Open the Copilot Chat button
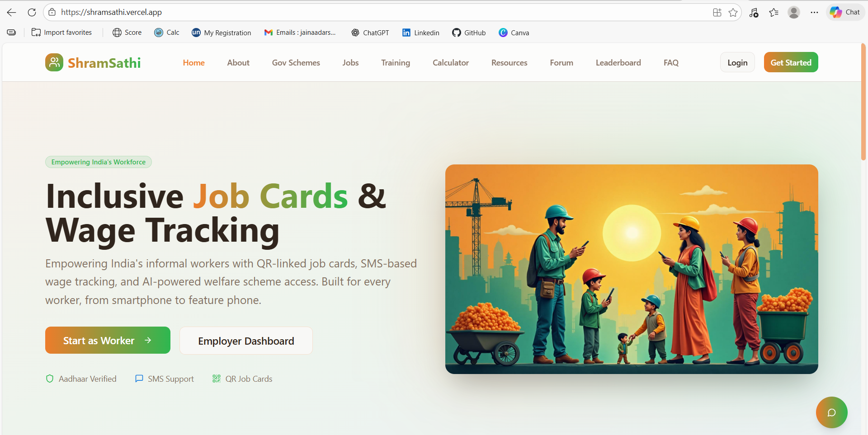The width and height of the screenshot is (868, 435). (x=845, y=12)
